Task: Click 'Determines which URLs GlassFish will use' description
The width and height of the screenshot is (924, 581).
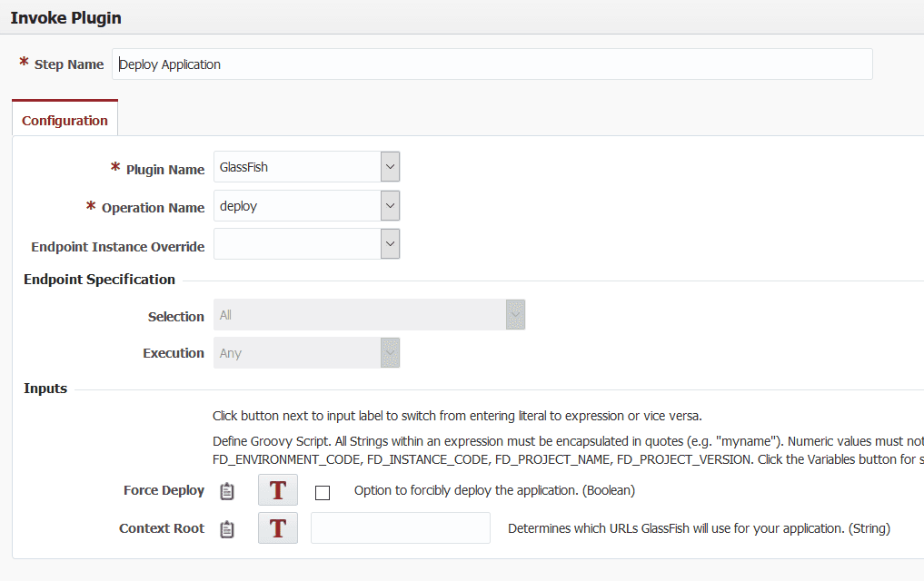Action: tap(699, 528)
